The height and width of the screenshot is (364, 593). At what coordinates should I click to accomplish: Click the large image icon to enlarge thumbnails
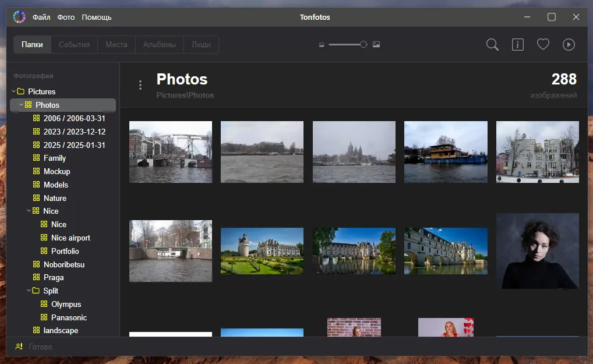click(376, 44)
